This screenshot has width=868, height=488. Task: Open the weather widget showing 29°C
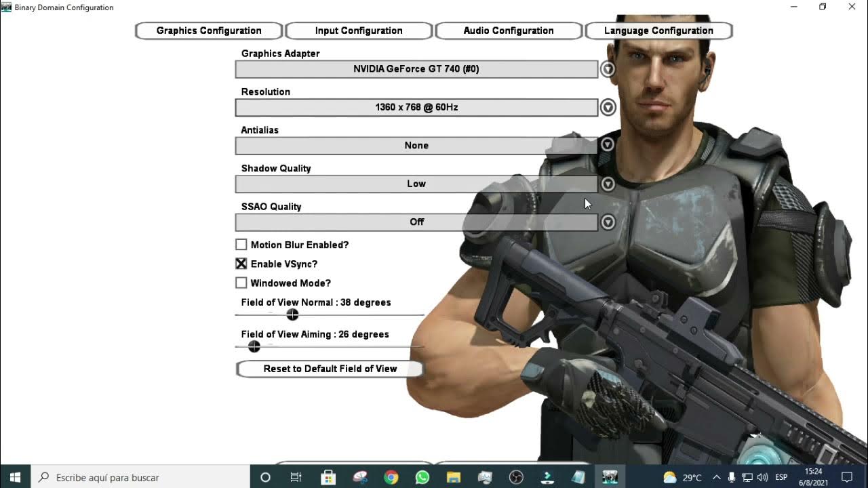coord(682,477)
